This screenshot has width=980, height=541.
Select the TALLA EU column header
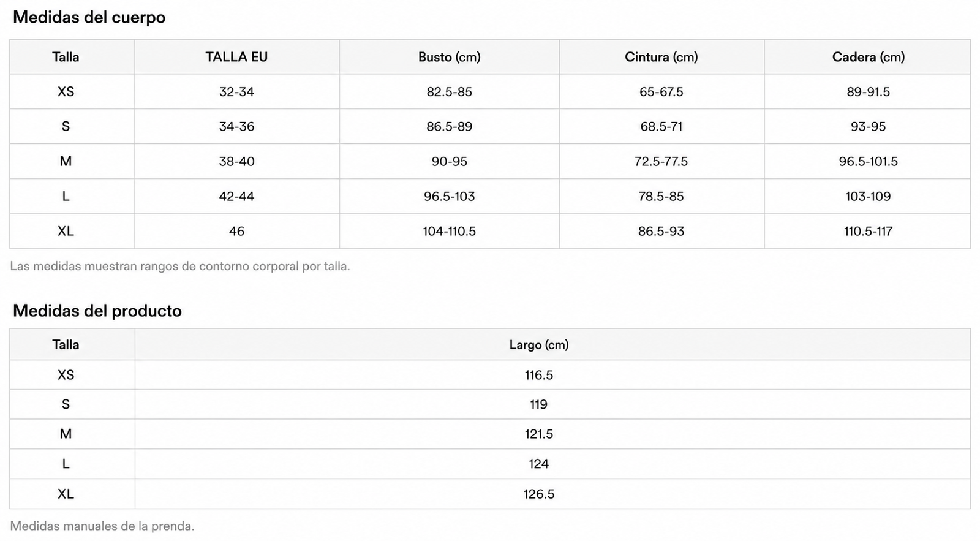(x=236, y=57)
